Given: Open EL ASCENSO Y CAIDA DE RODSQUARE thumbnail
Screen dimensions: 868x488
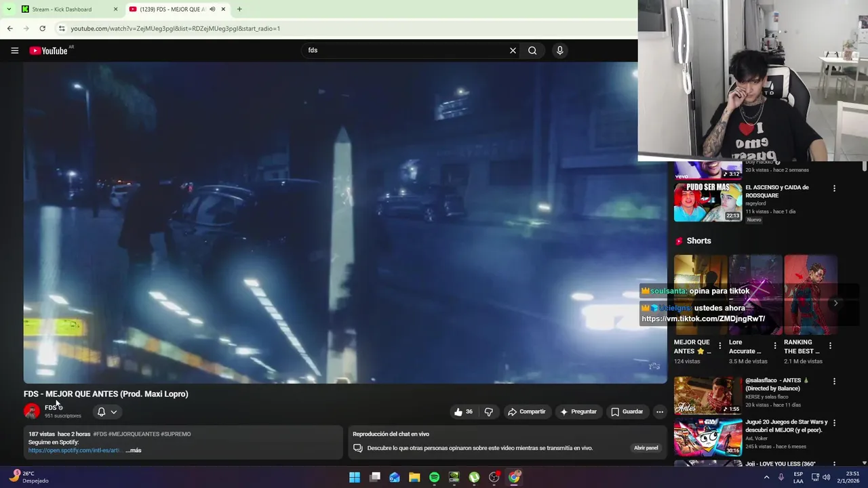Looking at the screenshot, I should (708, 202).
